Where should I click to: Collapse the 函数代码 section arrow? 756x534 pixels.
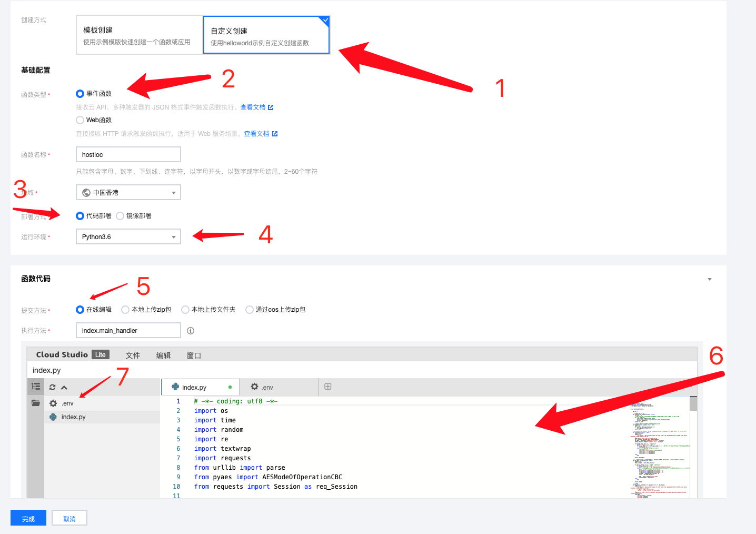(x=709, y=279)
